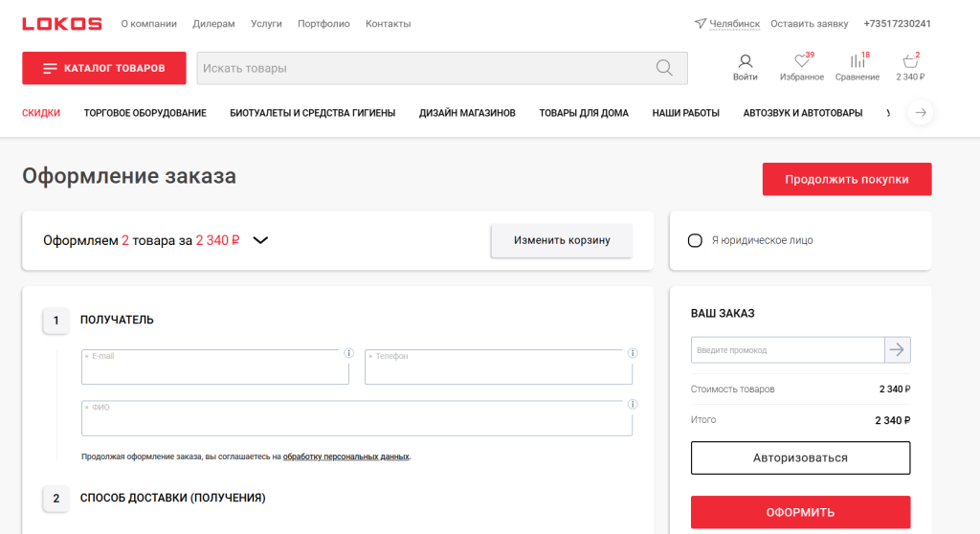Screen dimensions: 980x534
Task: Open обработку персональных данных link
Action: (x=346, y=456)
